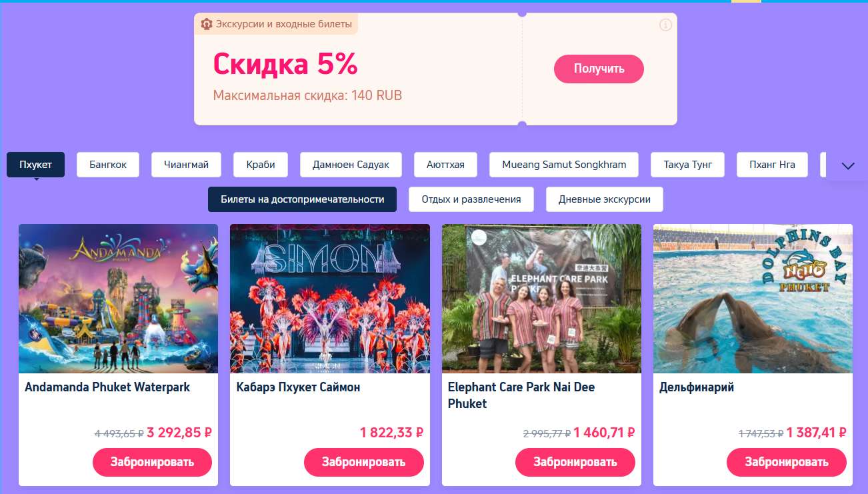
Task: Pick the Дамноен Садуак filter
Action: (351, 165)
